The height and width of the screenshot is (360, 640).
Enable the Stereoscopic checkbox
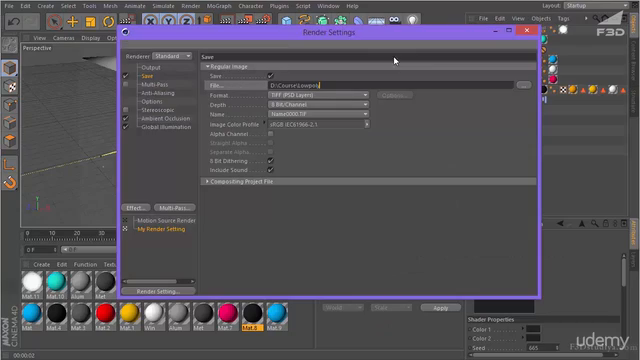coord(126,110)
